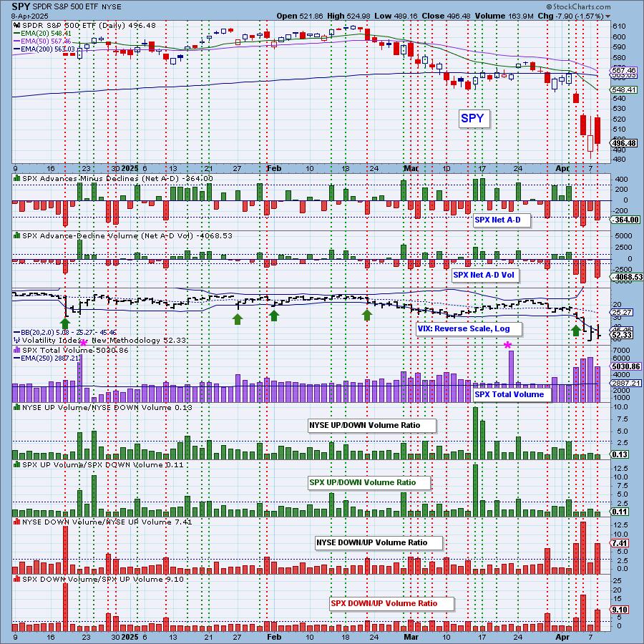Click magenta asterisk above March volume spike

(507, 345)
